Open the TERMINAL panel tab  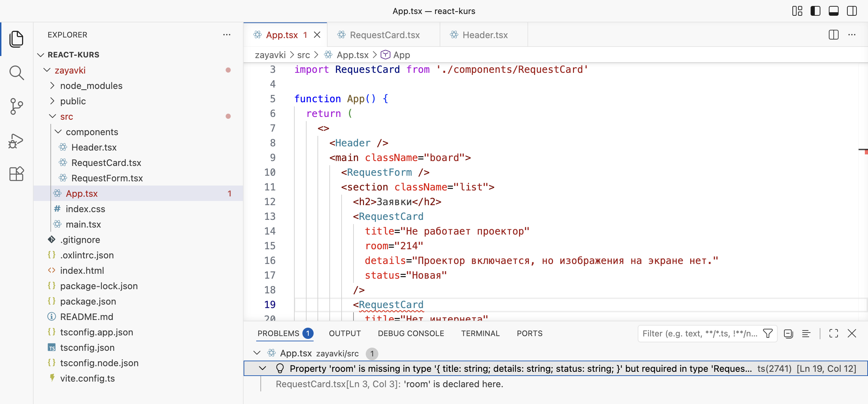click(x=480, y=333)
